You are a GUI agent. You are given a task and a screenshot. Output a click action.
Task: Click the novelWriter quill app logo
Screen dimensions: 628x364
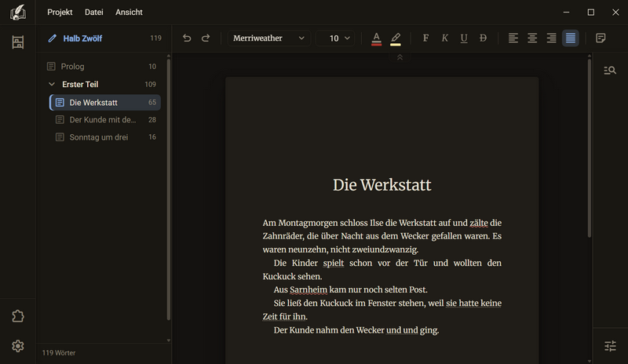point(18,13)
